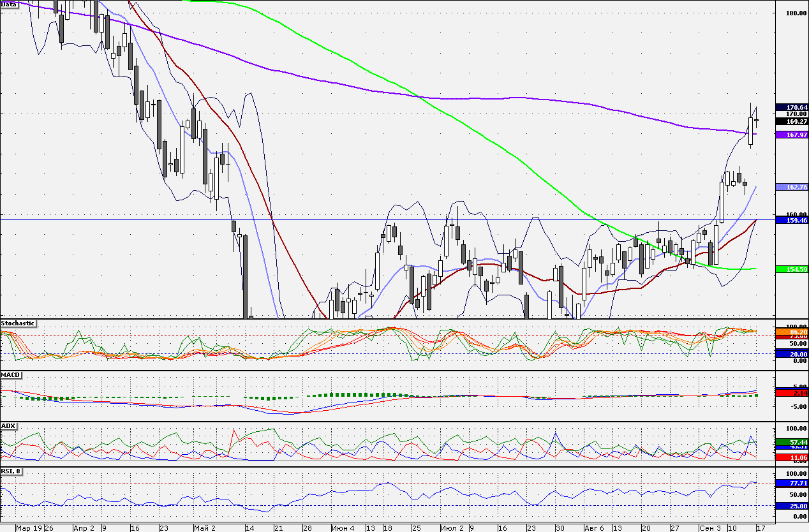Select the blue 77.71 RSI value tag
Viewport: 809px width, 532px height.
point(791,484)
